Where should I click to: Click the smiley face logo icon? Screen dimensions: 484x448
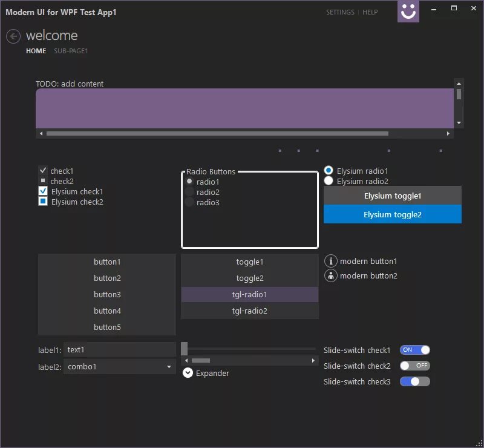408,11
